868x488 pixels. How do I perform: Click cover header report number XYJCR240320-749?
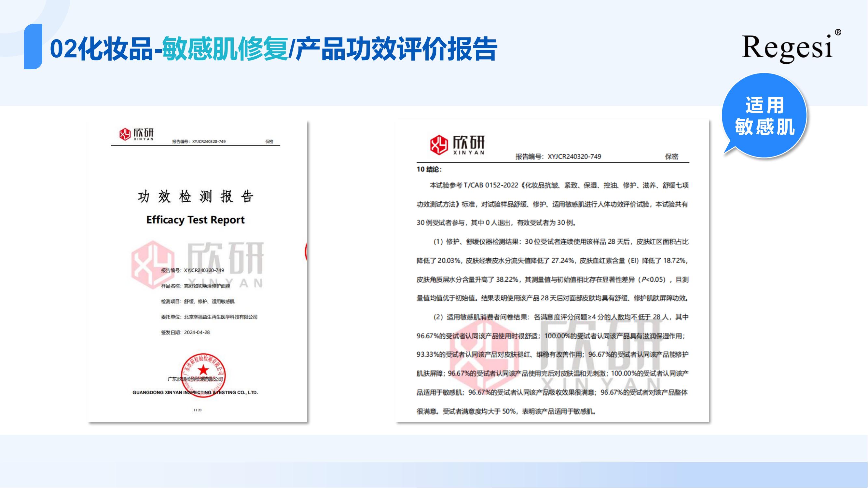click(x=199, y=142)
